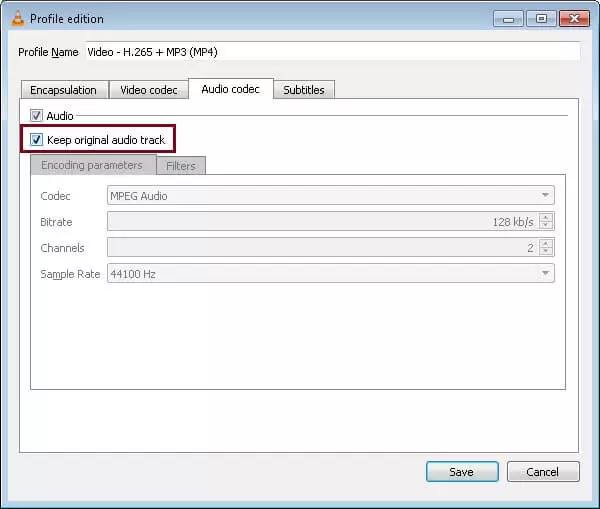Open the Codec dropdown showing MPEG Audio
600x509 pixels.
pos(331,196)
